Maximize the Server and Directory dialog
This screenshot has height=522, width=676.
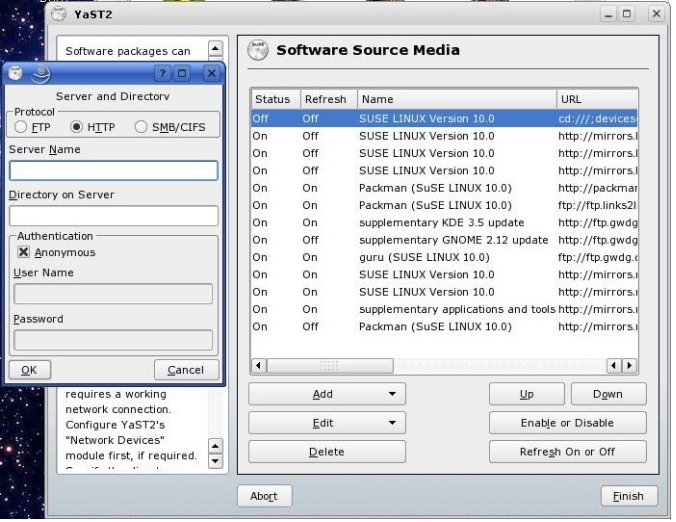click(x=182, y=73)
